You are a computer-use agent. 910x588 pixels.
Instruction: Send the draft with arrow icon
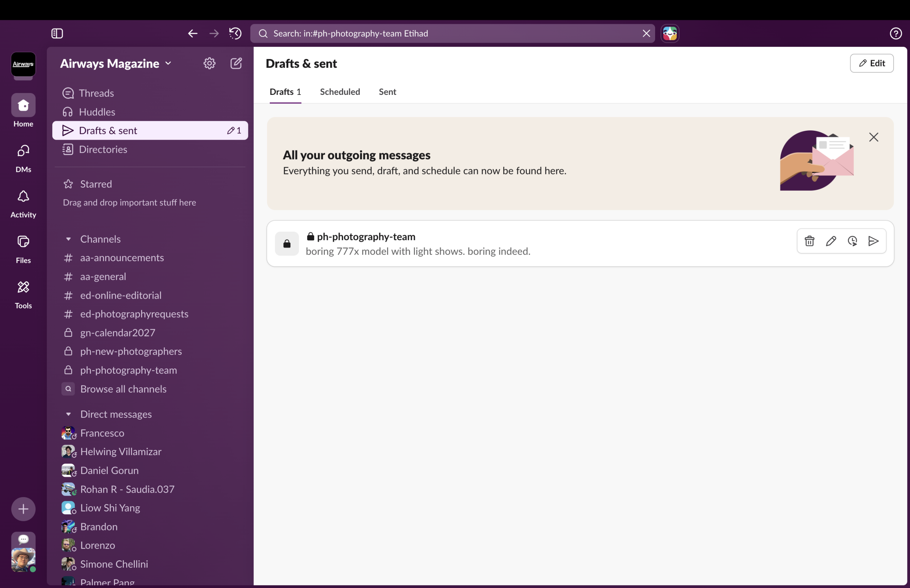click(873, 241)
